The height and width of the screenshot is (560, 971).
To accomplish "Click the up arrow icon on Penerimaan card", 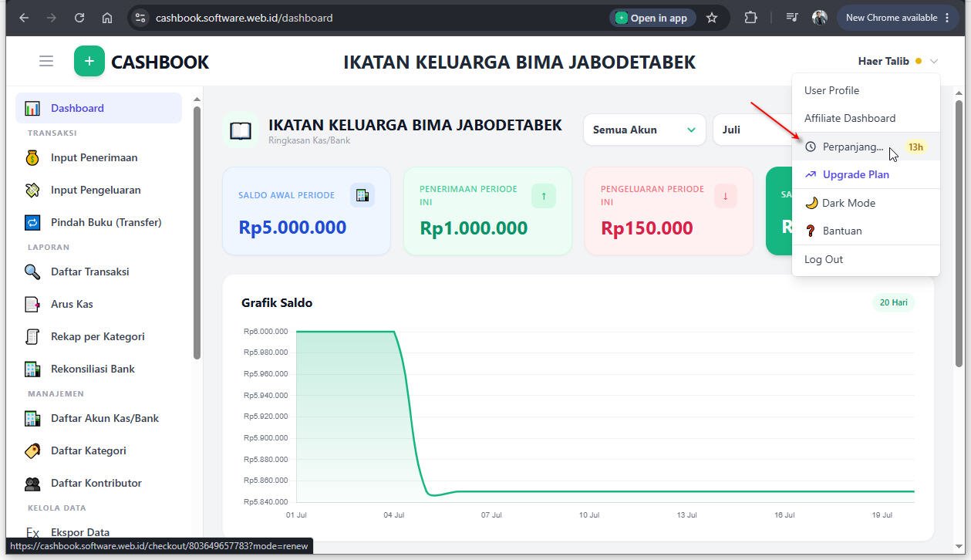I will click(544, 196).
